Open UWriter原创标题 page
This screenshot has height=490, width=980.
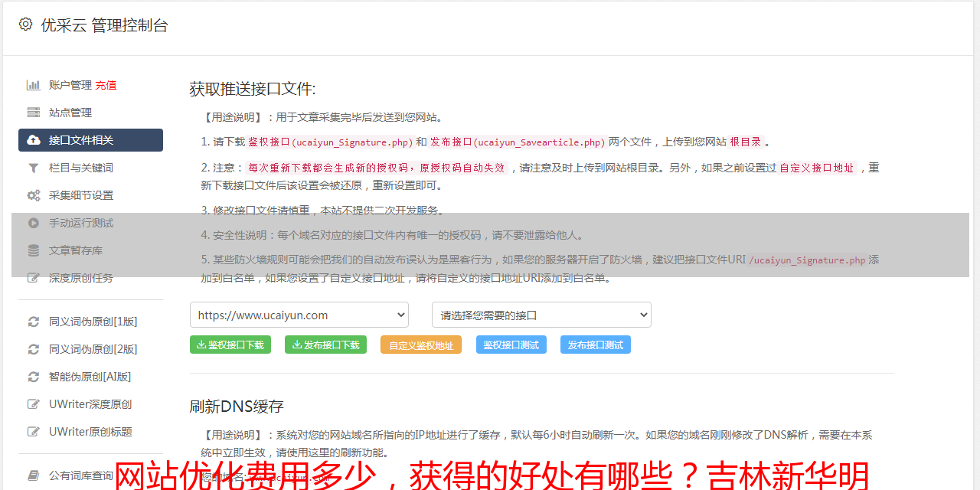90,432
